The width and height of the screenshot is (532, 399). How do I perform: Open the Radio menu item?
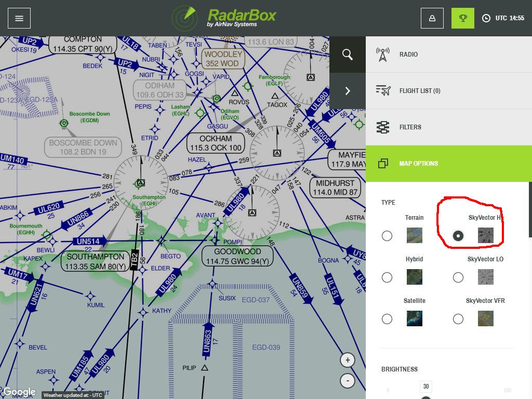point(408,55)
